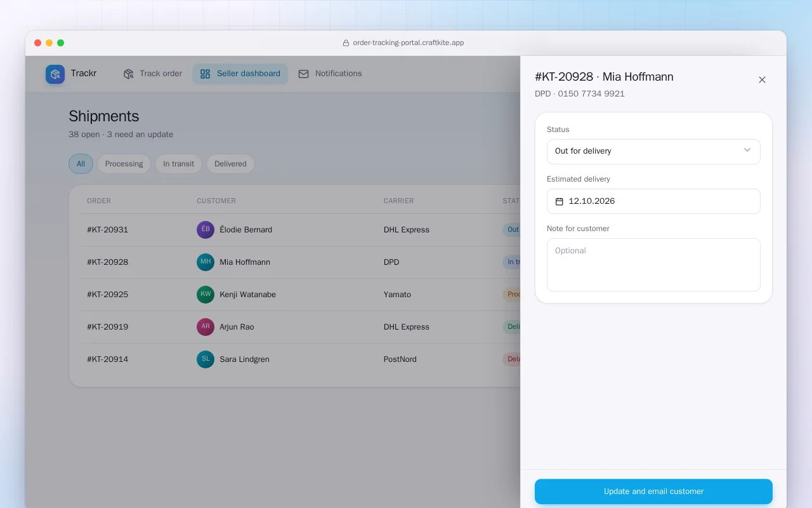Click the Track order package icon

coord(129,74)
